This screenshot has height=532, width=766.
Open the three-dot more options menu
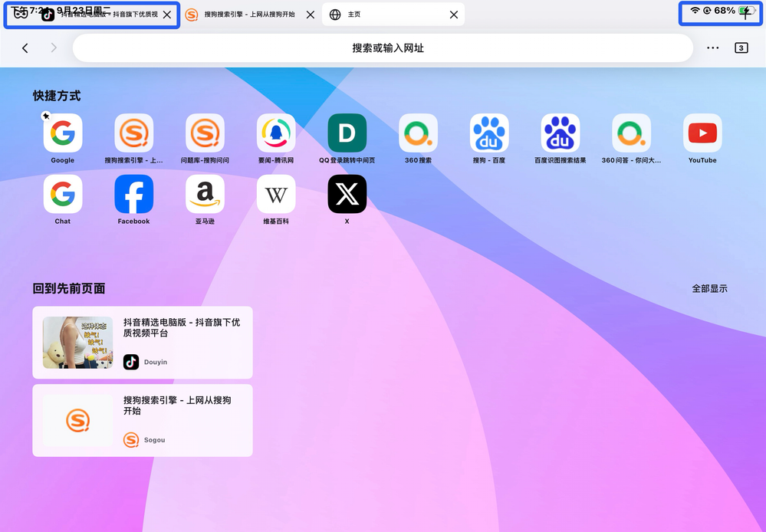pyautogui.click(x=712, y=48)
